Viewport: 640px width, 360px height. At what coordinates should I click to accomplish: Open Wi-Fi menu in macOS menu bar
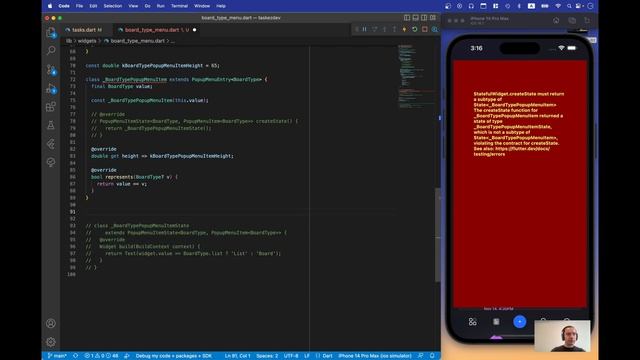[x=558, y=6]
